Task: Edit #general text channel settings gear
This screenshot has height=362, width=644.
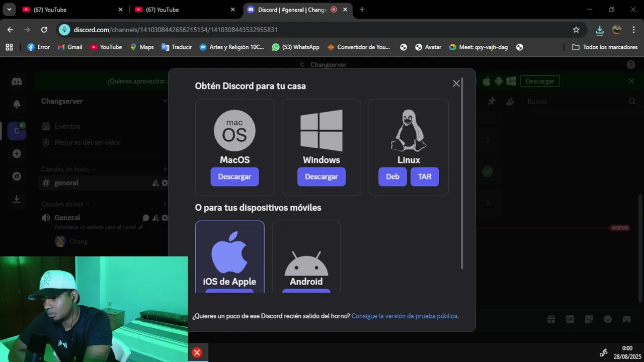Action: [165, 183]
